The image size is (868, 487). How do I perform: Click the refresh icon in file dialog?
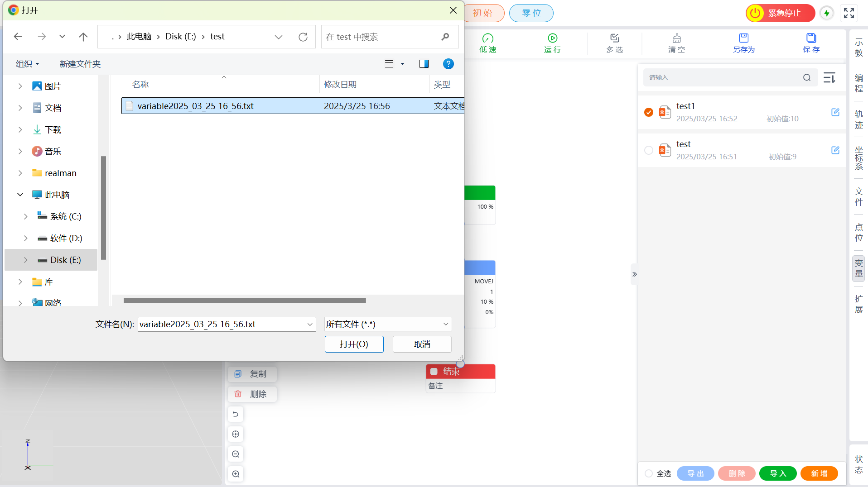point(303,37)
